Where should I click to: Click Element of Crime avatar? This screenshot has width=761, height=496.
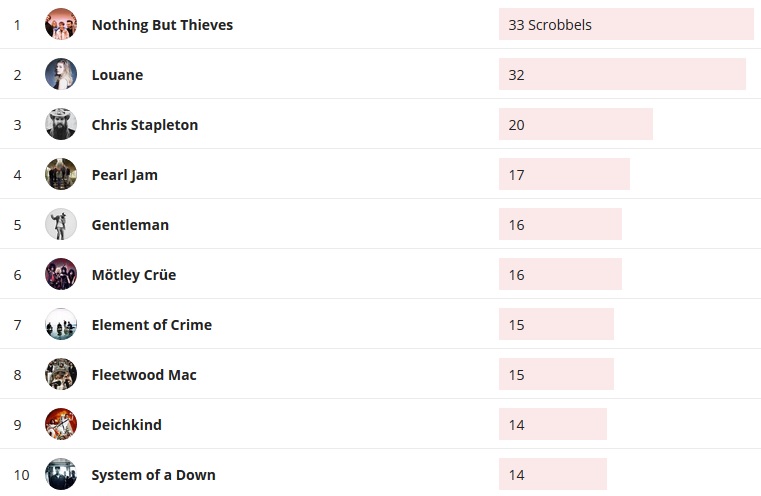61,324
